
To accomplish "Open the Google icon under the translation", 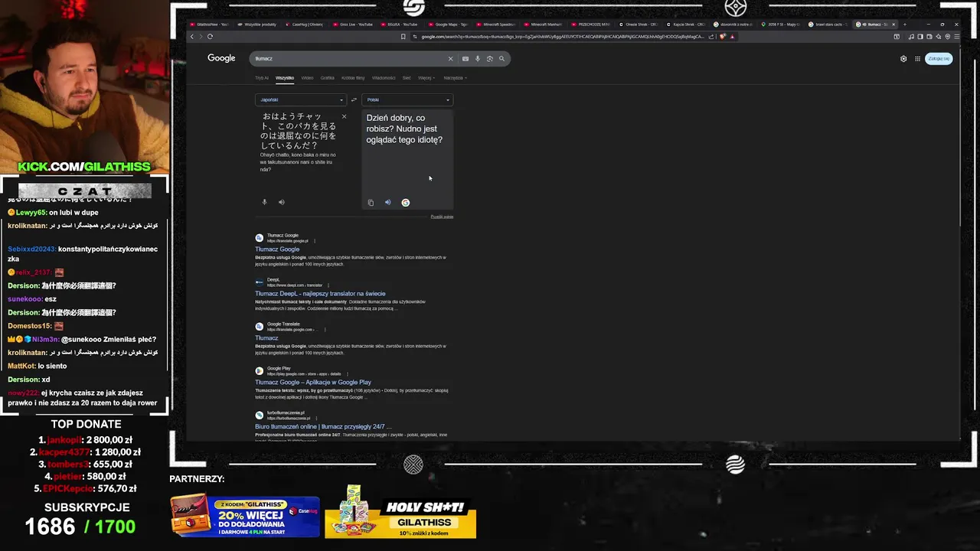I will 406,203.
